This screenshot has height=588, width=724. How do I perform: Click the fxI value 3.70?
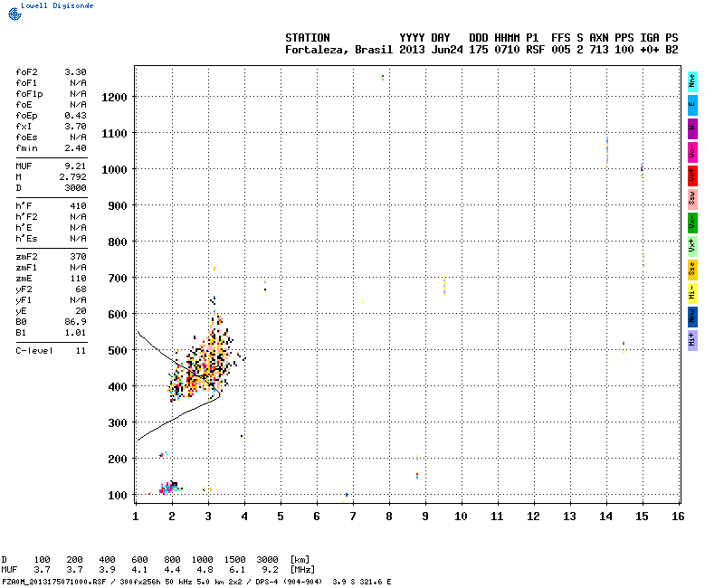(x=75, y=127)
